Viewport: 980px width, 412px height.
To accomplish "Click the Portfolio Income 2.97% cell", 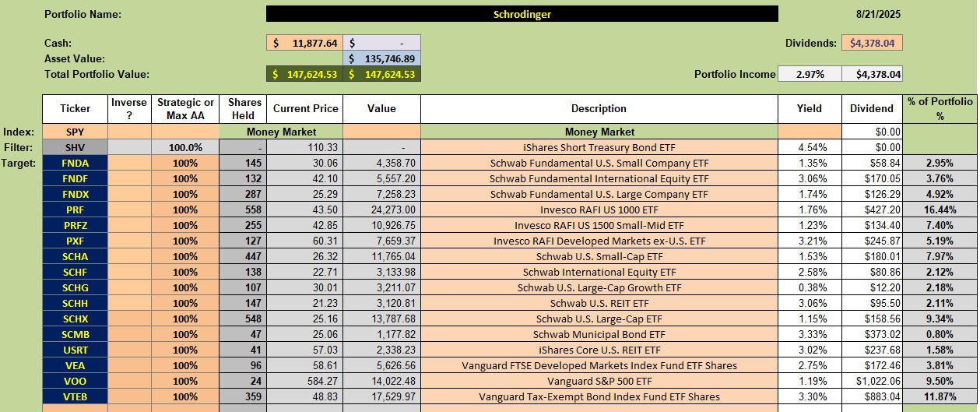I will click(x=810, y=74).
